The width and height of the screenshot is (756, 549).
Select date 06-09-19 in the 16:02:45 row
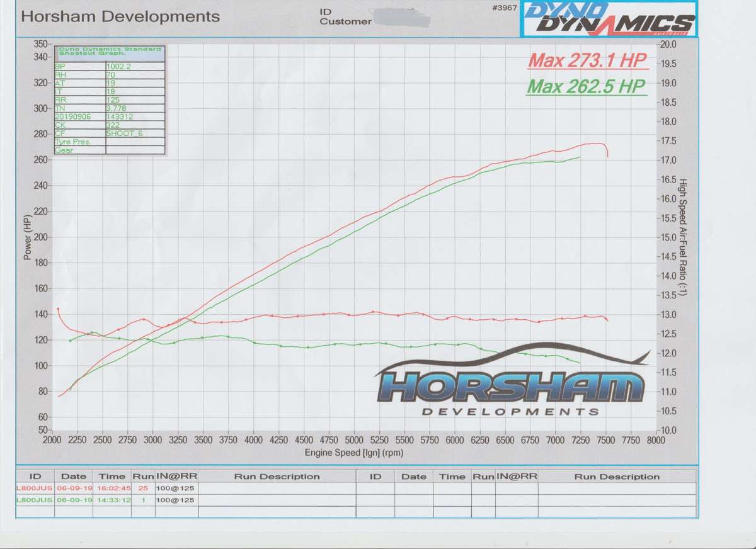(74, 487)
